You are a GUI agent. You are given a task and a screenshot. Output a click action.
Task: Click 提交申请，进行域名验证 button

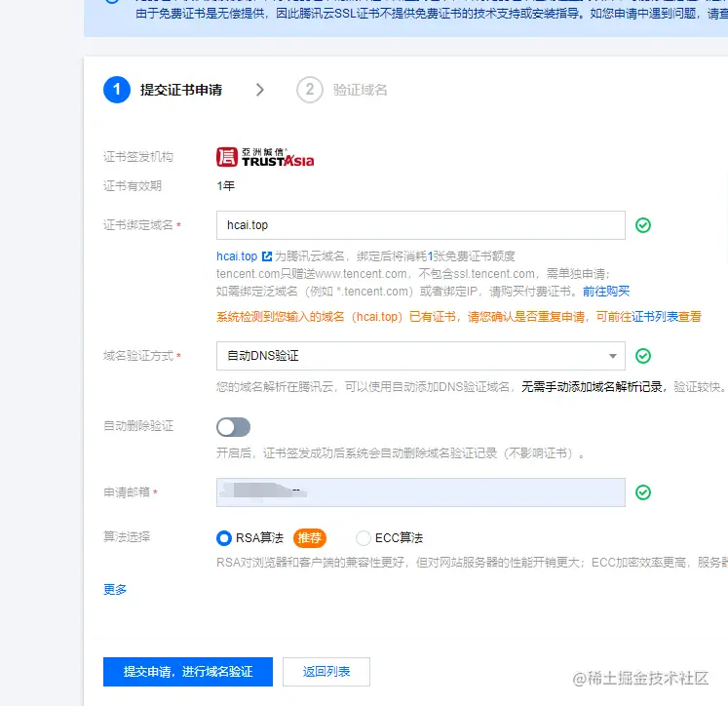tap(188, 672)
